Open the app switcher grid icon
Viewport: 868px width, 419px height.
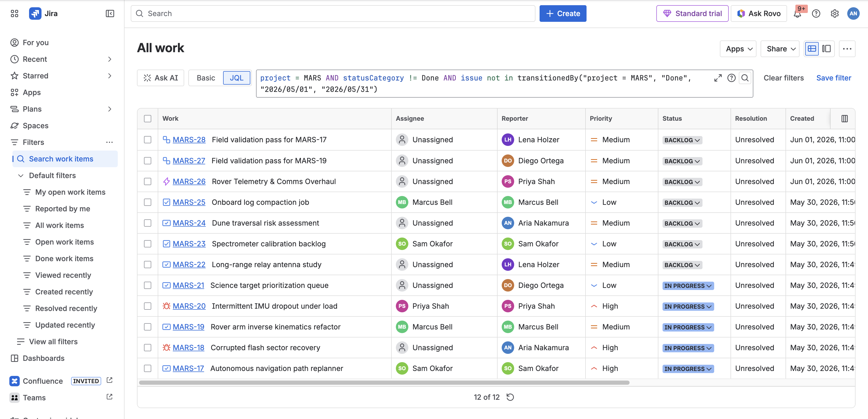15,13
